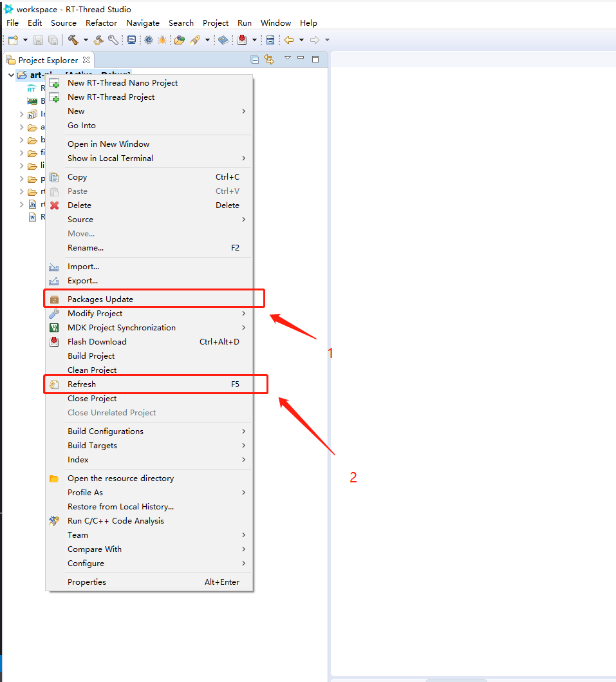The height and width of the screenshot is (682, 616).
Task: Open the Build hammer dropdown arrow
Action: [x=86, y=40]
